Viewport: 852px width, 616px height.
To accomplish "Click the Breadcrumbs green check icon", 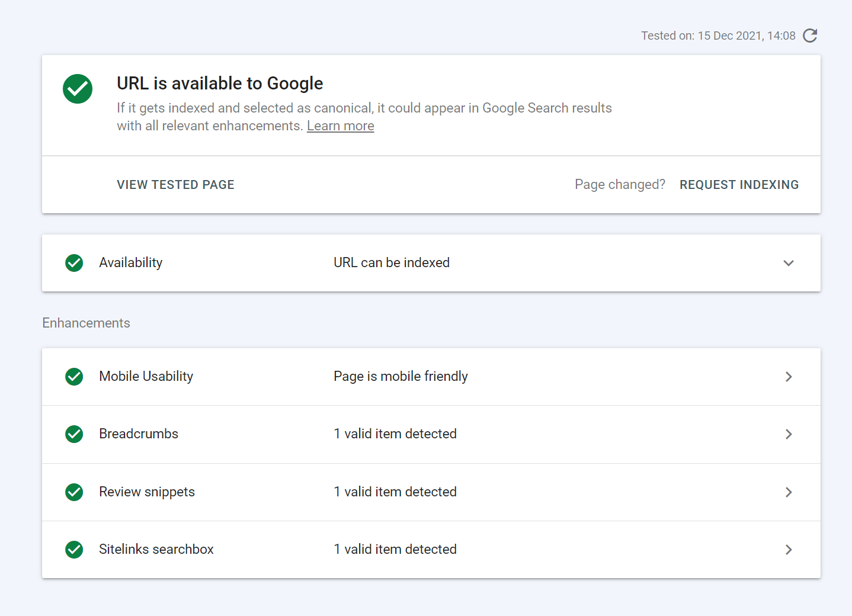I will 74,434.
